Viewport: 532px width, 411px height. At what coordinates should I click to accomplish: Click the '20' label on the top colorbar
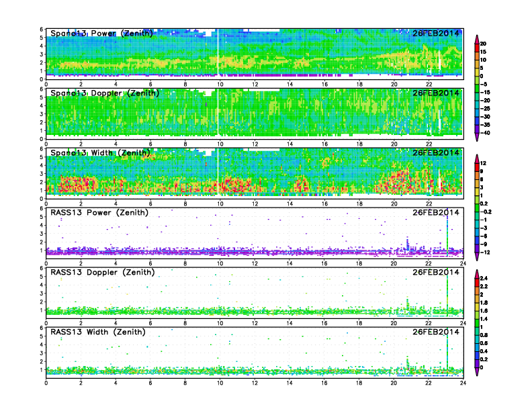(483, 44)
